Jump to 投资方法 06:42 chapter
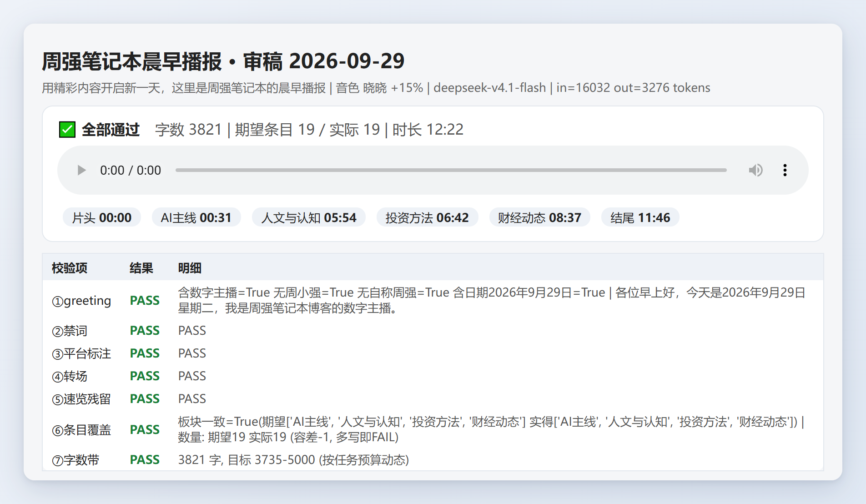This screenshot has height=504, width=866. [x=427, y=217]
